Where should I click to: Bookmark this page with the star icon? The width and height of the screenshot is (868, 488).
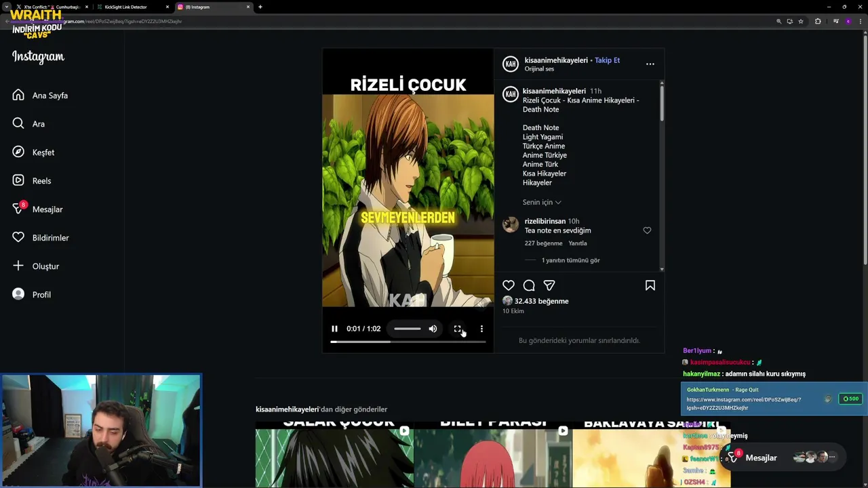(x=801, y=21)
